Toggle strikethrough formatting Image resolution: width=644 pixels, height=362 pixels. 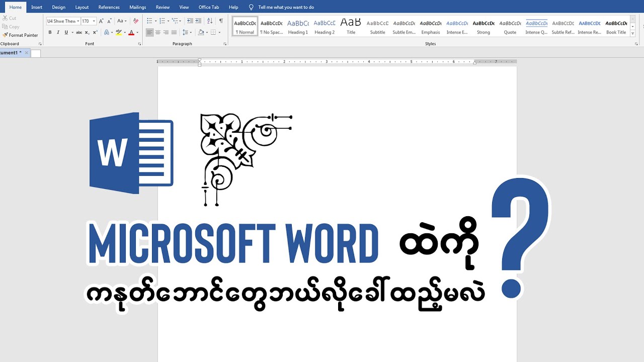(x=79, y=32)
